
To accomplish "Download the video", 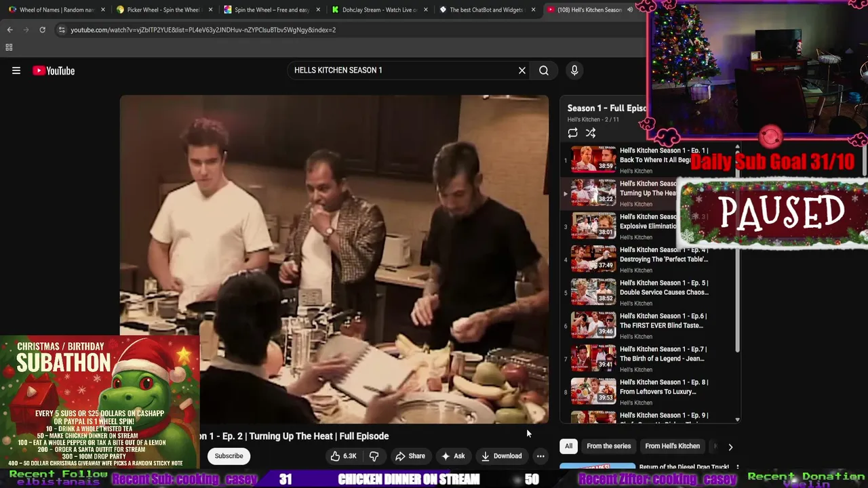I will (502, 456).
